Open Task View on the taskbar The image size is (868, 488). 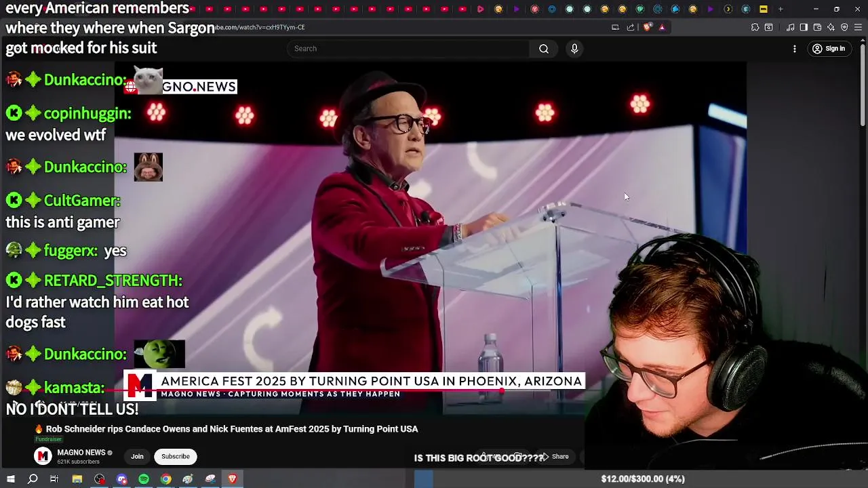[54, 479]
